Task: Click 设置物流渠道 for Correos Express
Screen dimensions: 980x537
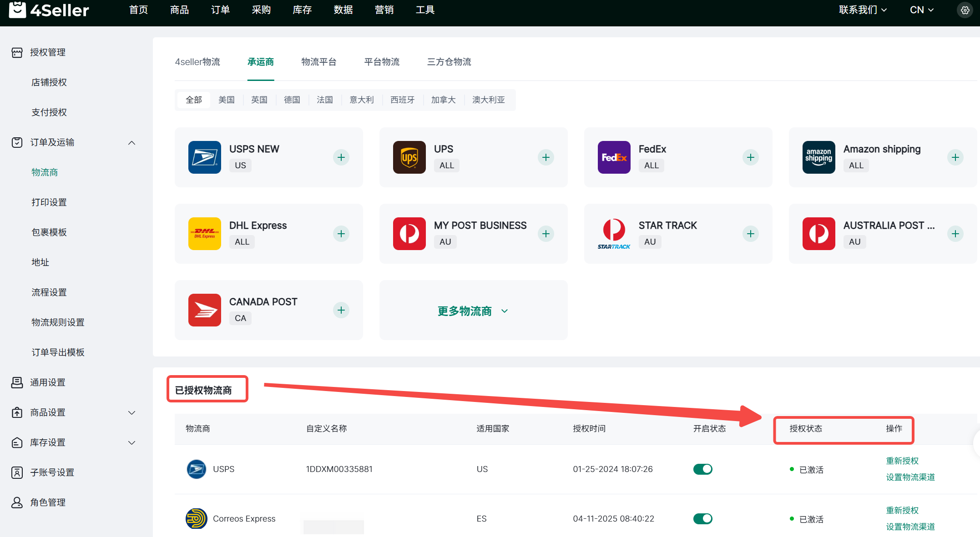Action: coord(910,527)
